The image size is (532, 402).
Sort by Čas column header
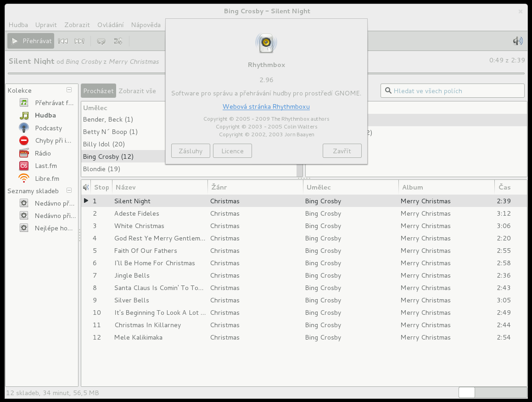pos(510,187)
